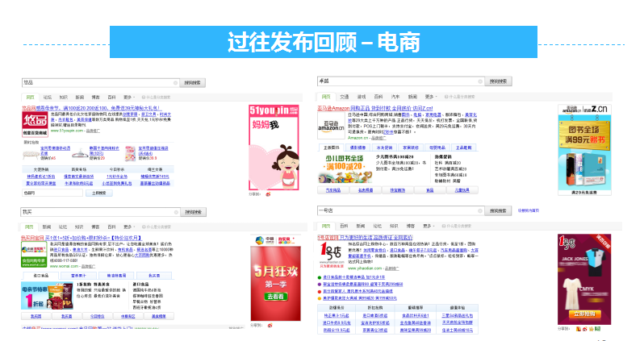644x341 pixels.
Task: Clear the 卓越 search box with its clear icon
Action: point(479,81)
